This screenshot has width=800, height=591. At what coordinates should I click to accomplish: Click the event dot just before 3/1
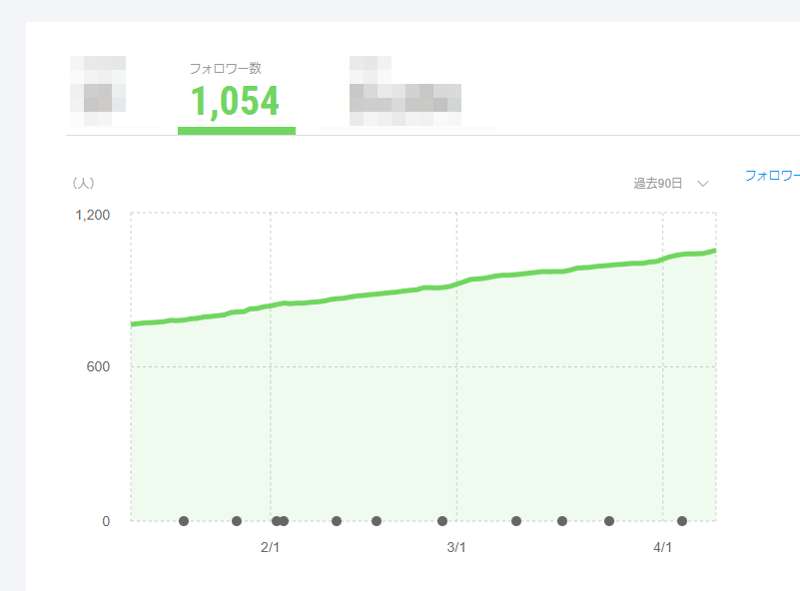point(442,521)
